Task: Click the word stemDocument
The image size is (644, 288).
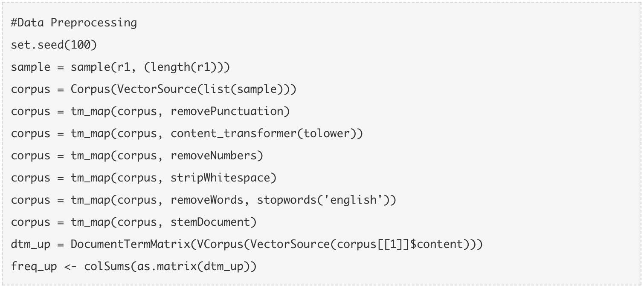Action: click(x=210, y=222)
